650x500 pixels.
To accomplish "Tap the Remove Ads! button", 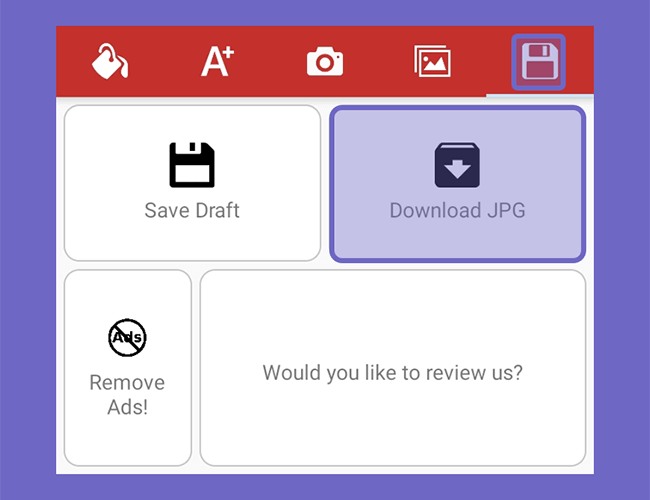I will pos(128,368).
